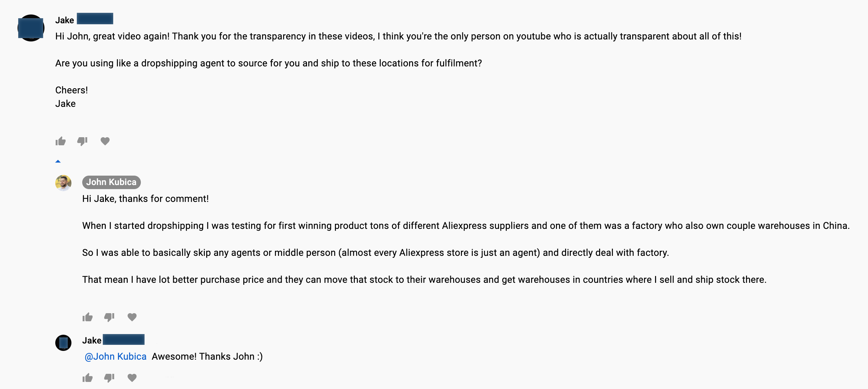Like Jake's top-level comment with thumbs up
868x389 pixels.
61,141
